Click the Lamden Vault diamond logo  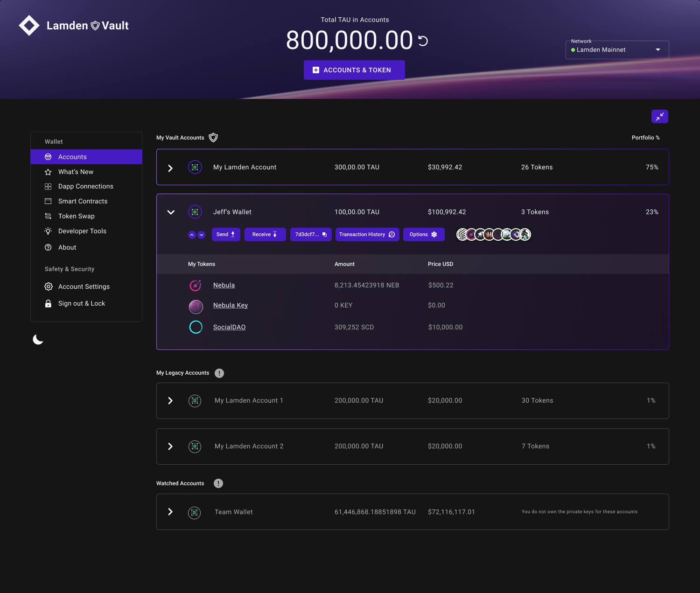click(x=29, y=26)
